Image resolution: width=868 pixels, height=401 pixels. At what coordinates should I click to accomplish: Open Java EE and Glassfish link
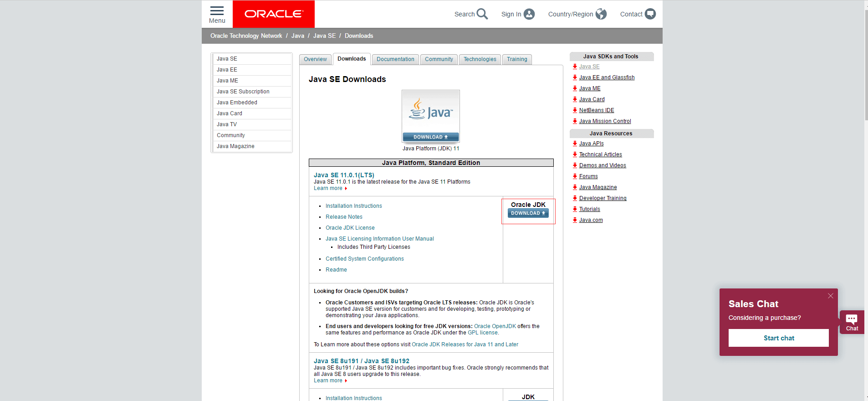[x=607, y=77]
